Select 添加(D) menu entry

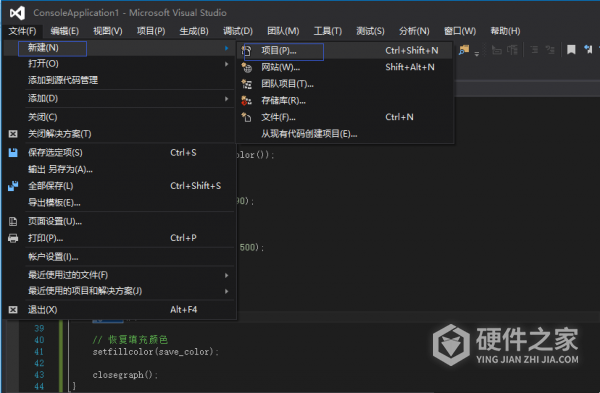[119, 99]
